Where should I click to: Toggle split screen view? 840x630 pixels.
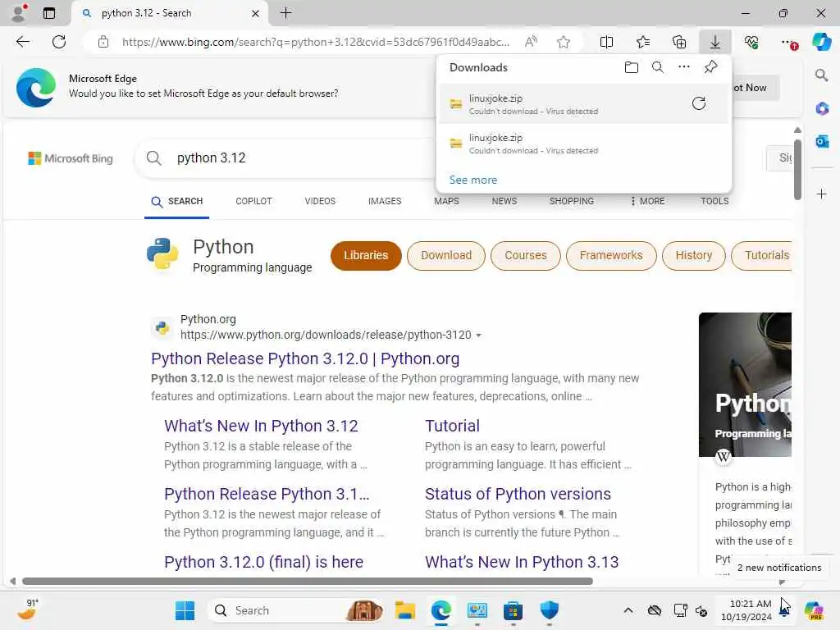coord(606,42)
